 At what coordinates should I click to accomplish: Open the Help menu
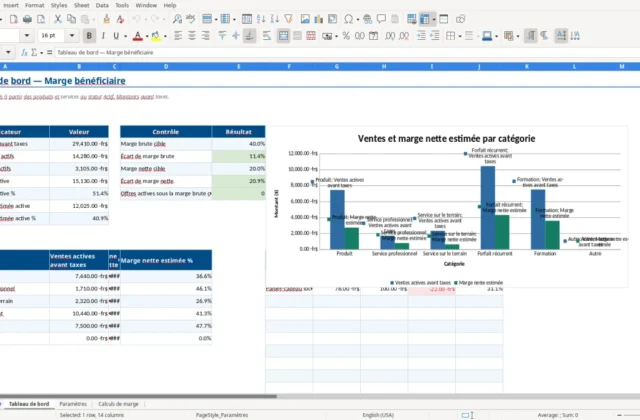click(x=170, y=5)
